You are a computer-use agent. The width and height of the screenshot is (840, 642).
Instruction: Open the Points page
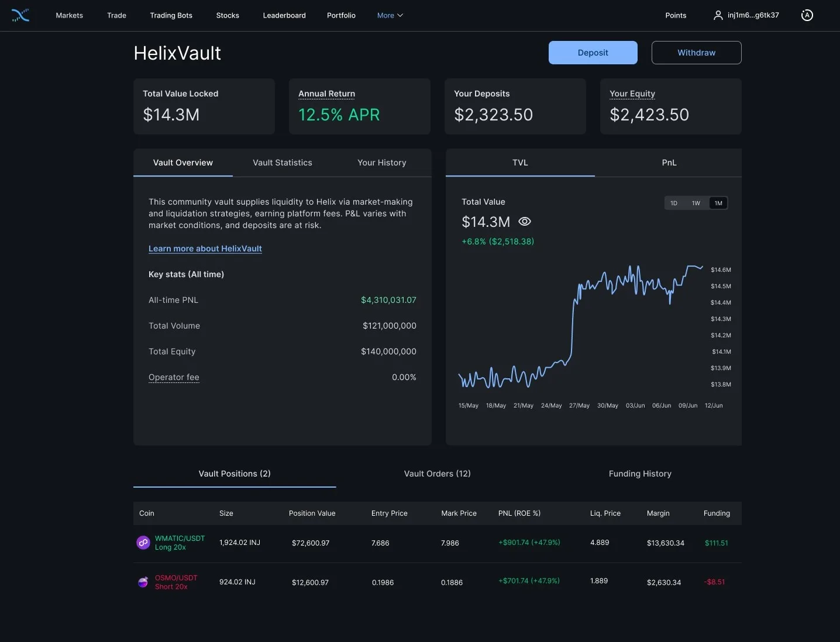(x=676, y=15)
